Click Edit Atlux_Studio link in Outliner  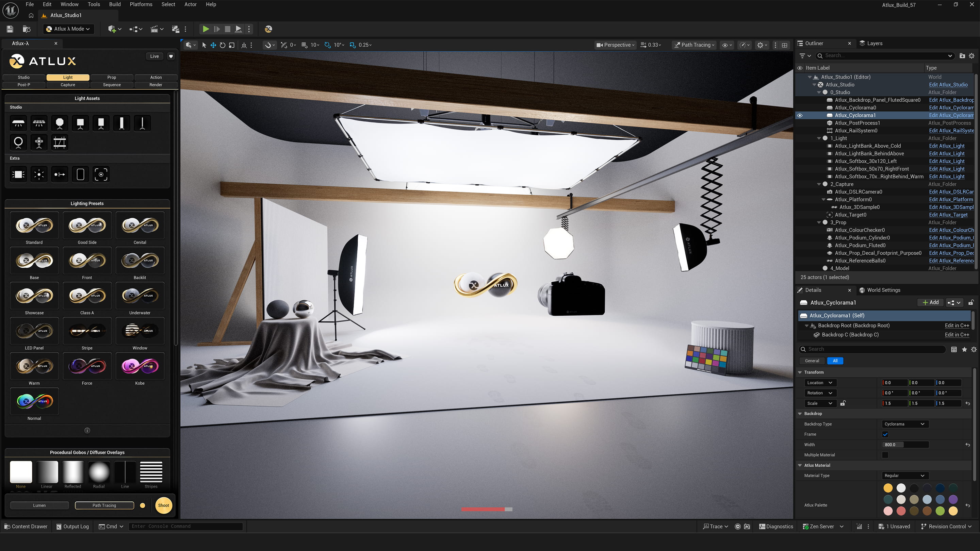coord(948,85)
